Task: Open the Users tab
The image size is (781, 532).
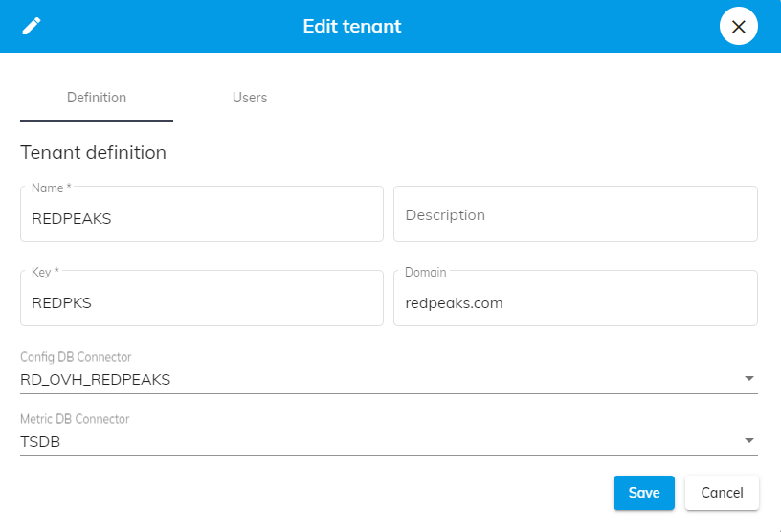Action: point(250,98)
